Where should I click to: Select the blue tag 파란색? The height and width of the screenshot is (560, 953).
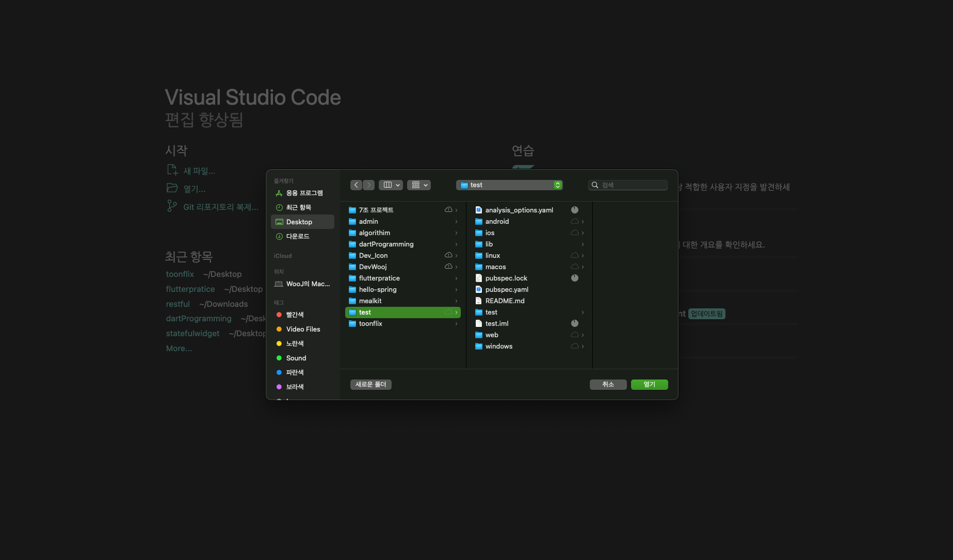pyautogui.click(x=302, y=372)
